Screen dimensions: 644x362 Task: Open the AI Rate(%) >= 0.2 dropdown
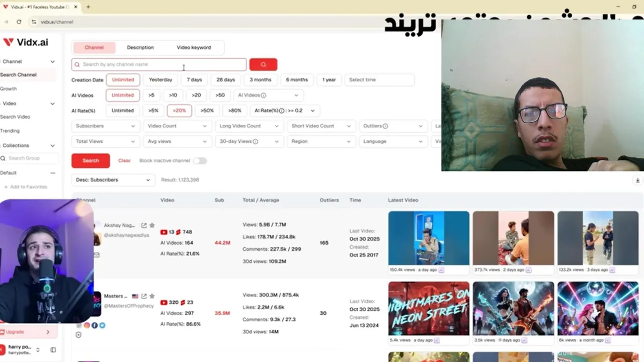click(x=285, y=111)
